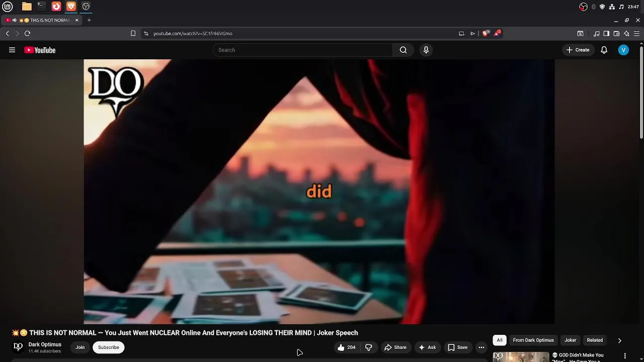
Task: Open Brave Wallet toolbar icon
Action: [x=616, y=34]
